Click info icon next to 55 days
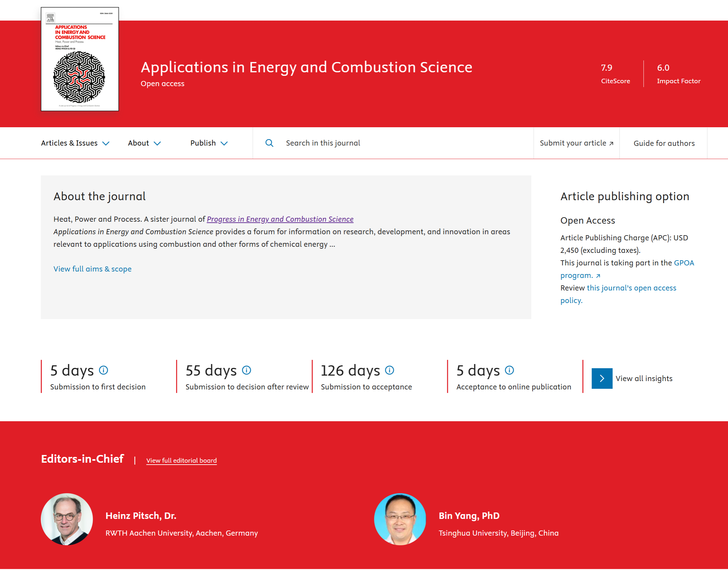Screen dimensions: 728x570 pos(246,370)
